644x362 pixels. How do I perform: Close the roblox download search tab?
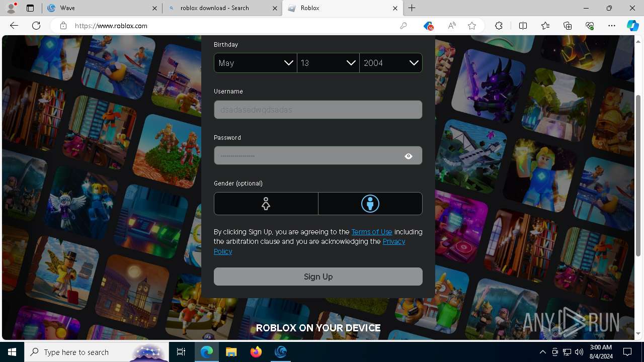[x=275, y=8]
